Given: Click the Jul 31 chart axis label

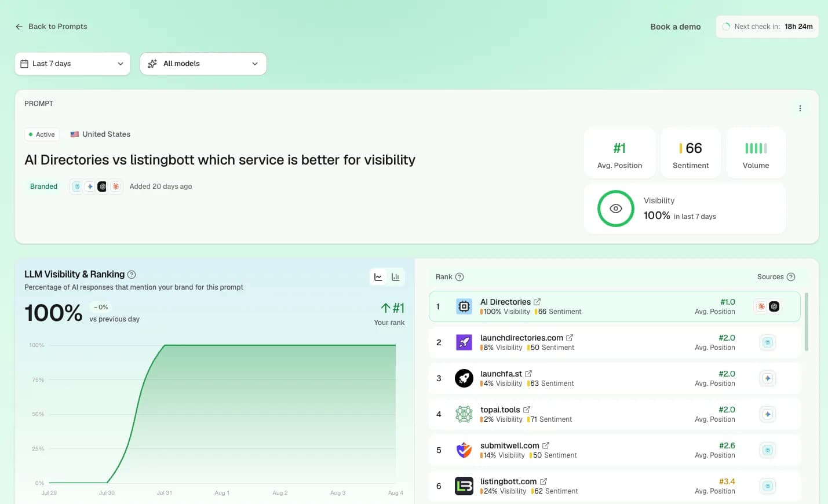Looking at the screenshot, I should coord(165,493).
